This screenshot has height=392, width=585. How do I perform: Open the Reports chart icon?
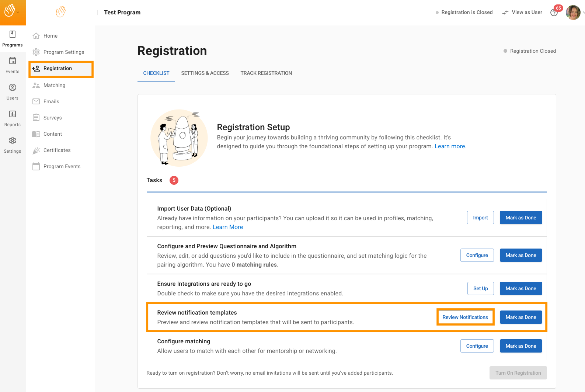(13, 114)
